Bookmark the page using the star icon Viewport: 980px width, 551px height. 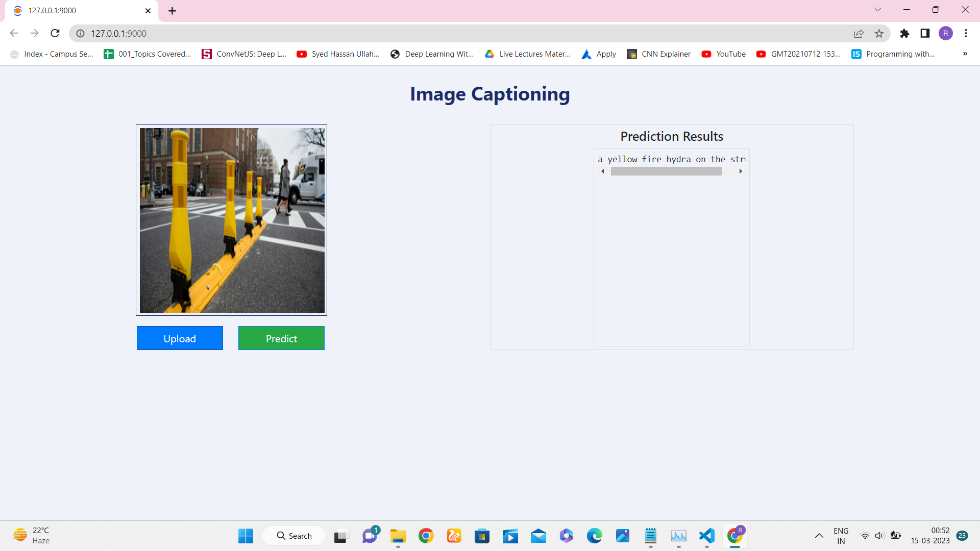879,33
